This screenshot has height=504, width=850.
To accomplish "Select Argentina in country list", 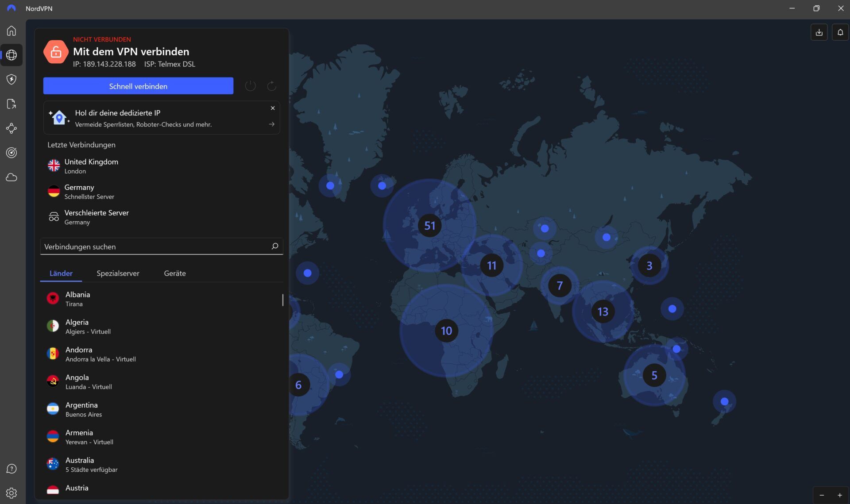I will 162,409.
